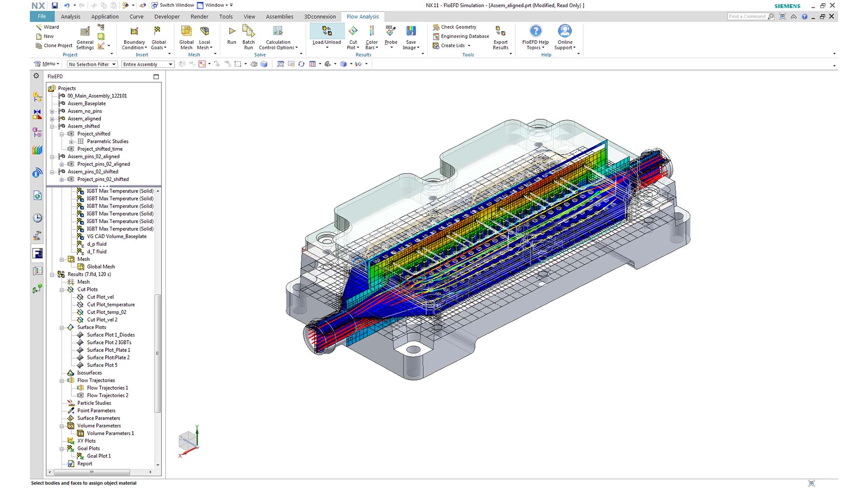Select the Probe tool
The height and width of the screenshot is (488, 868).
(390, 36)
